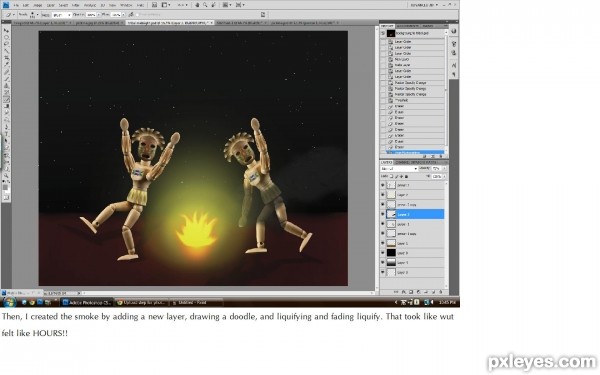Select the Clone Stamp tool

6,85
